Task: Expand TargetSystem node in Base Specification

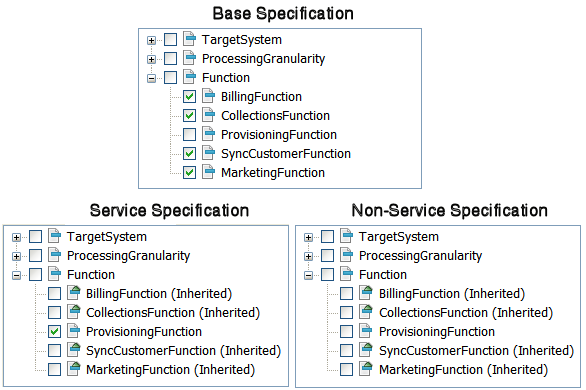Action: coord(151,40)
